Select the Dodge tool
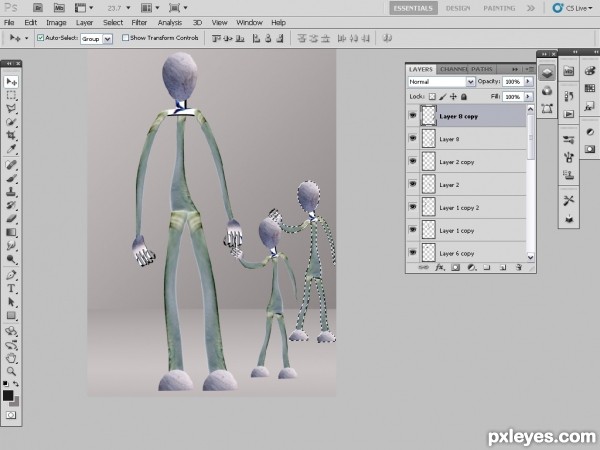Image resolution: width=600 pixels, height=450 pixels. pyautogui.click(x=11, y=259)
